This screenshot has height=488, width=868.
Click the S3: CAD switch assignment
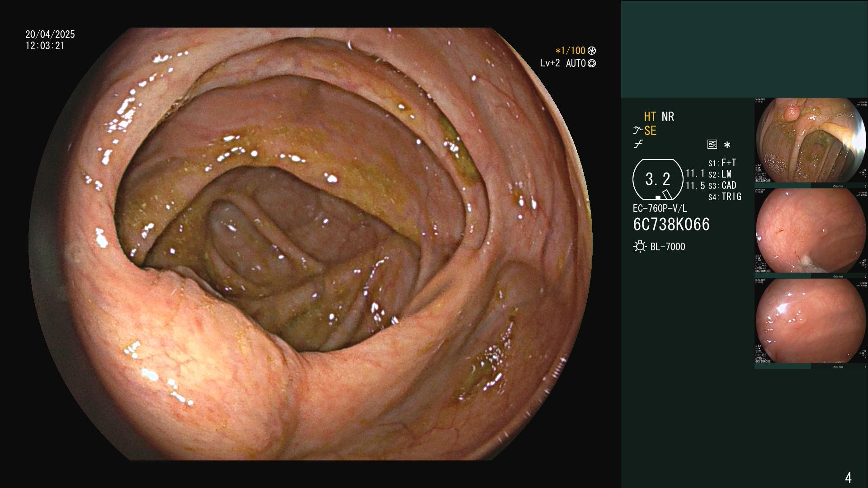click(x=722, y=185)
